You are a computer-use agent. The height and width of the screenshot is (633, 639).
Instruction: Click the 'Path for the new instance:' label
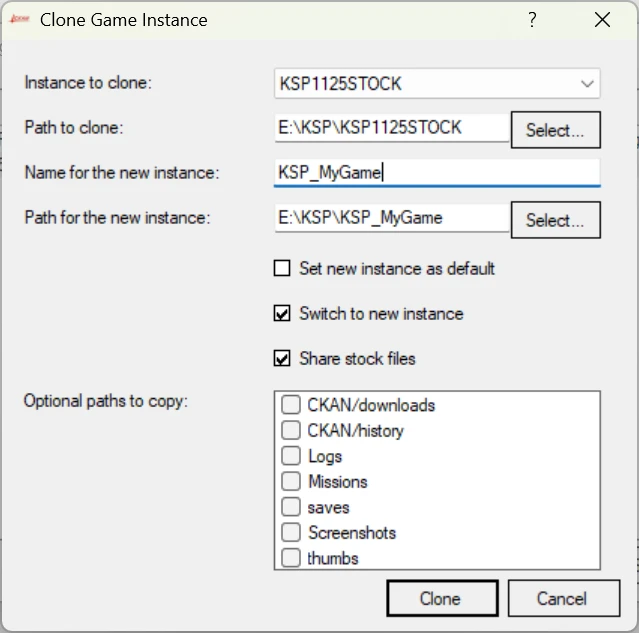pyautogui.click(x=117, y=217)
